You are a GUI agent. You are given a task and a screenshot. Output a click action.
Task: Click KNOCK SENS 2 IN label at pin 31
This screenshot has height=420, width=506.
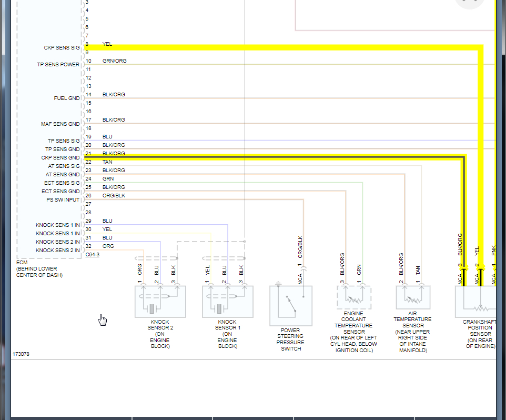[x=58, y=242]
